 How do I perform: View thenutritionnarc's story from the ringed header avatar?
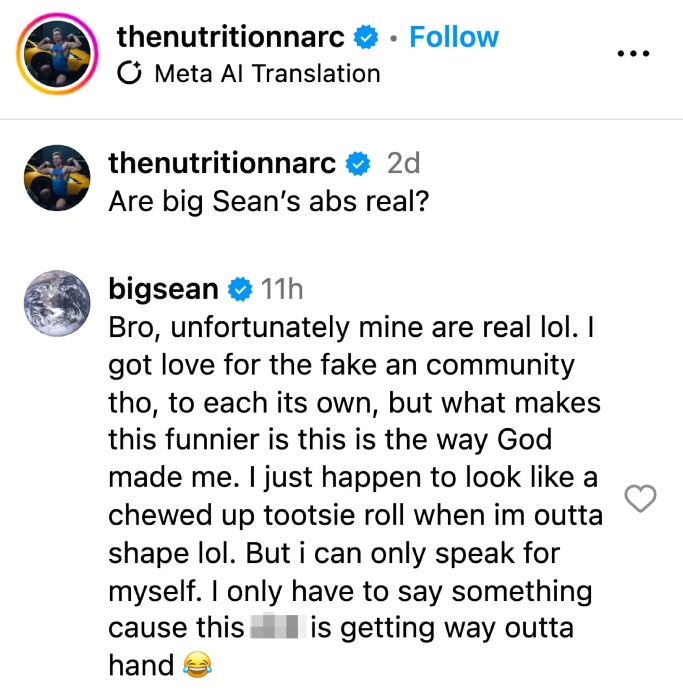tap(56, 56)
